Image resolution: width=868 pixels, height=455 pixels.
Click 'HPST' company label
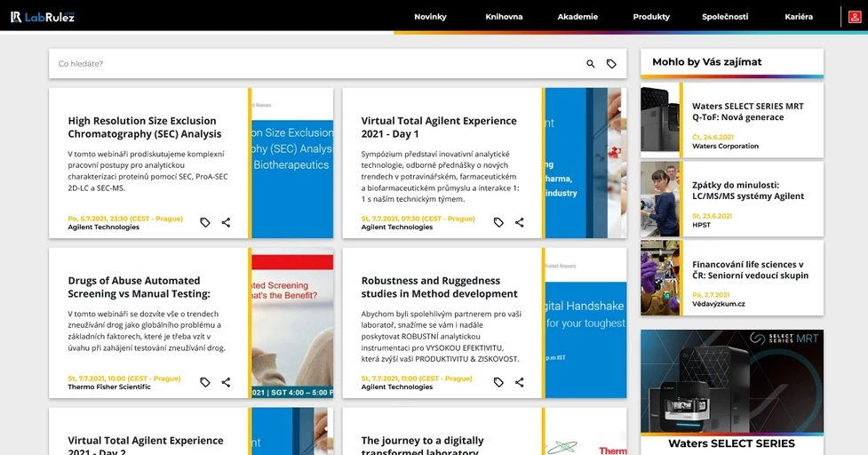click(x=701, y=225)
